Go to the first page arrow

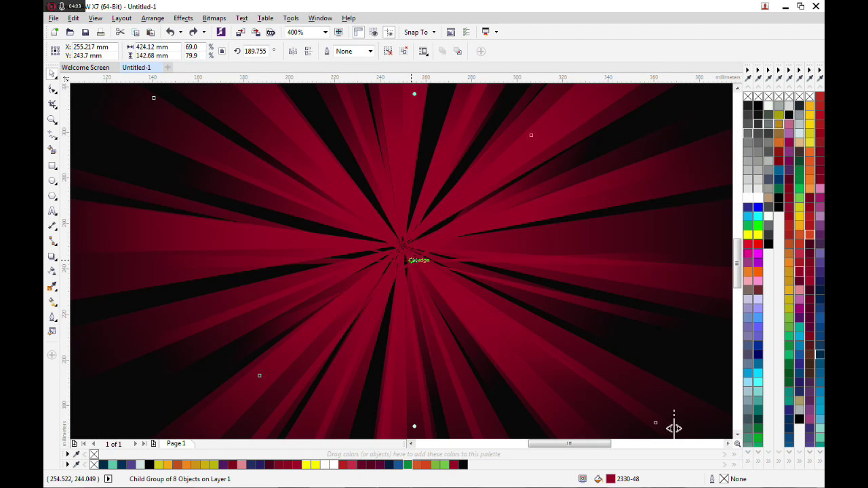[83, 443]
